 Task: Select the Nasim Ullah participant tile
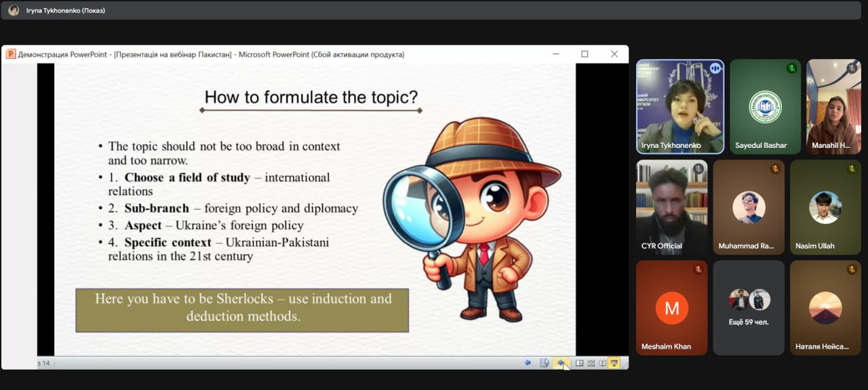(x=825, y=207)
